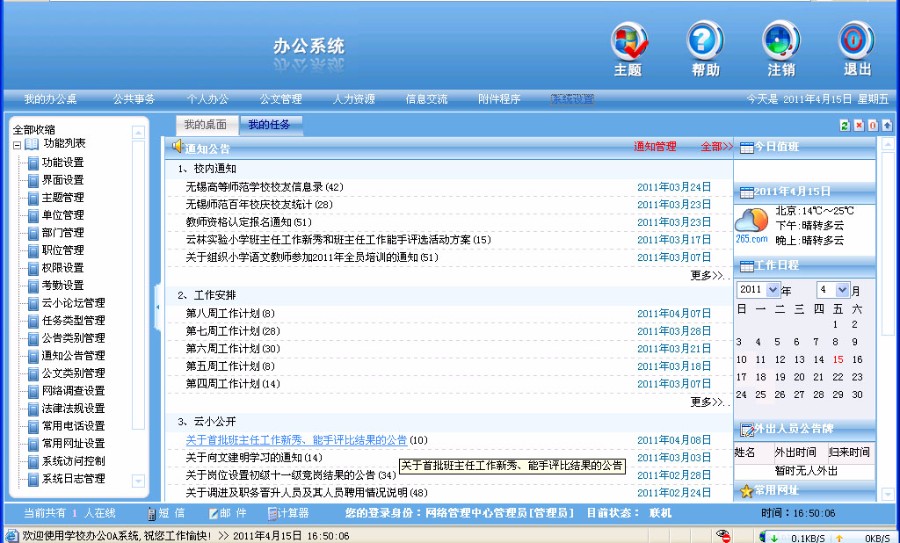This screenshot has width=900, height=543.
Task: Click the 退出 exit icon
Action: (856, 41)
